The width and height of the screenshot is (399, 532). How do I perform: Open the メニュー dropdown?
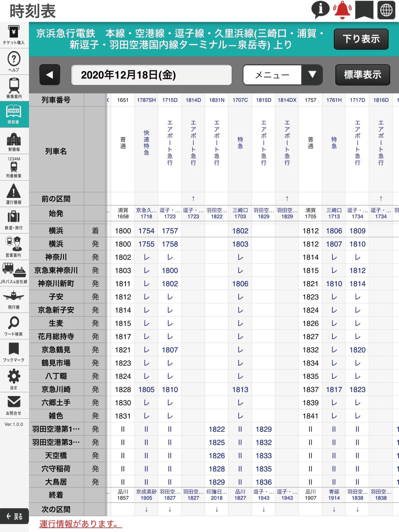point(283,75)
